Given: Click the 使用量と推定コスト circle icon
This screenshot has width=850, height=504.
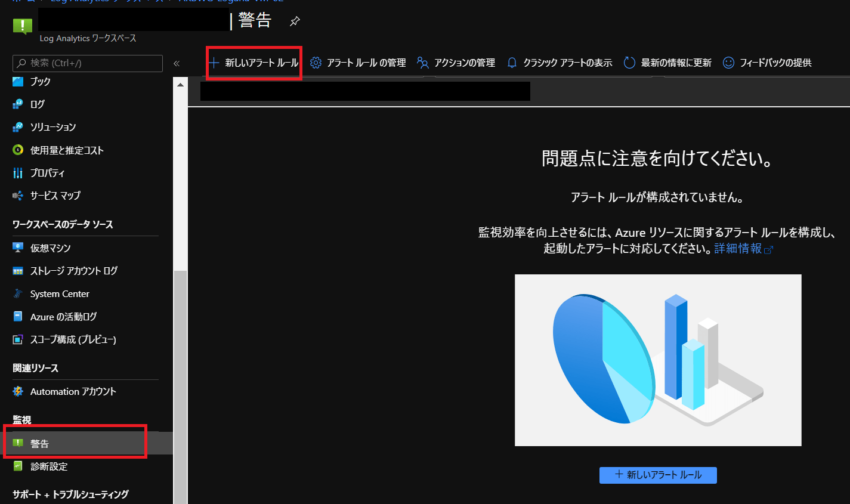Looking at the screenshot, I should [18, 150].
